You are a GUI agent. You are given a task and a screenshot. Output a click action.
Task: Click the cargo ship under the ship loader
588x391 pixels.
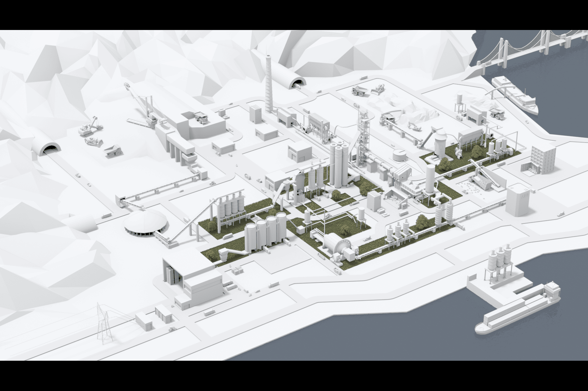pos(515,96)
